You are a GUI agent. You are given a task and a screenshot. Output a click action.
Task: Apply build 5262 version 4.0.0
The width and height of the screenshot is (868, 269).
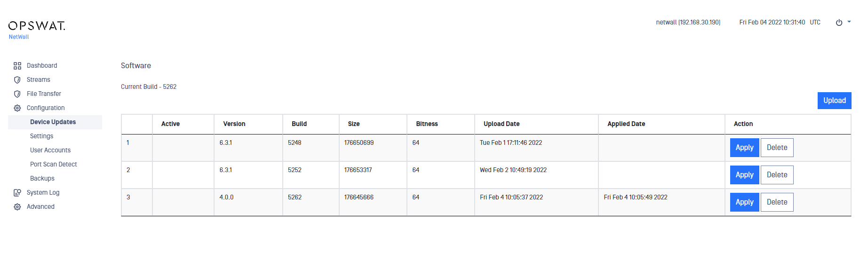pyautogui.click(x=744, y=202)
